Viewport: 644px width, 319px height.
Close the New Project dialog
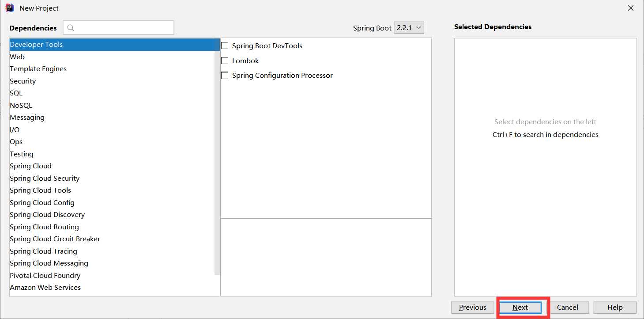(x=631, y=8)
